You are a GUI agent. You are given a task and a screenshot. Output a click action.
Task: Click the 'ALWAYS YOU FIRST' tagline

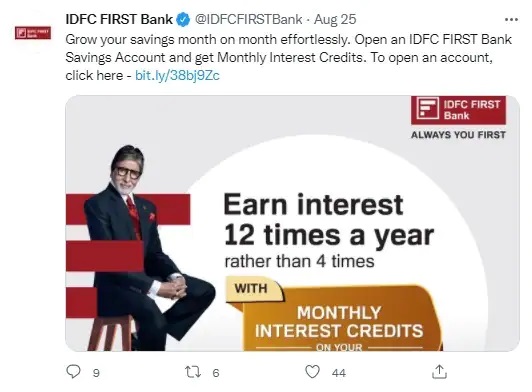pyautogui.click(x=458, y=135)
